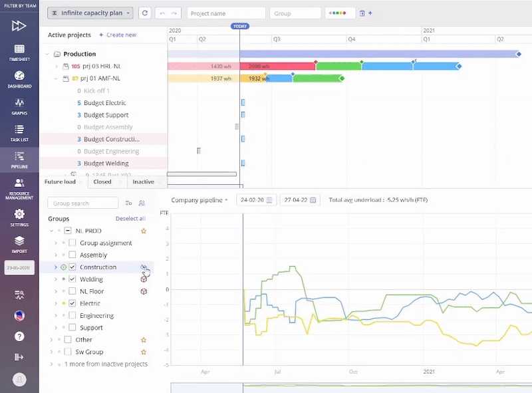Open the Import section
532x393 pixels.
(x=19, y=243)
